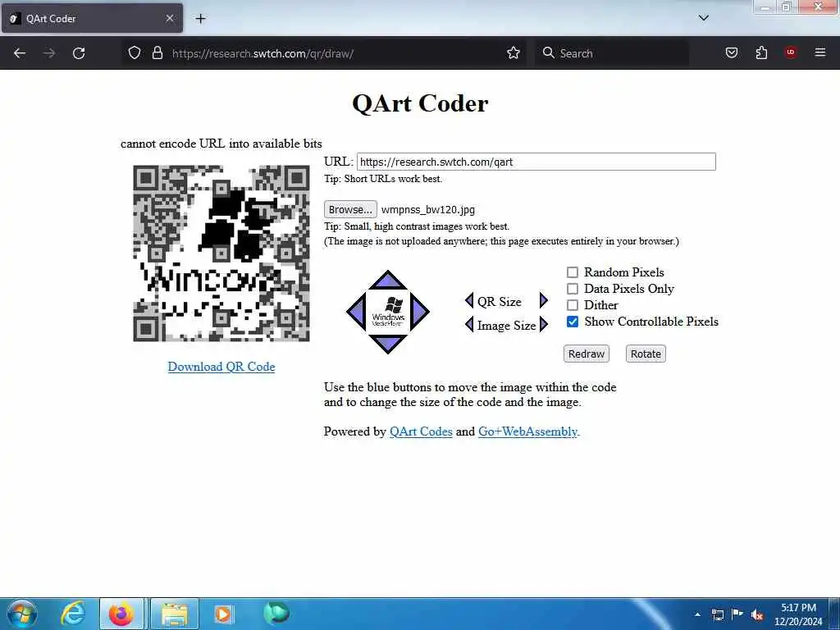
Task: Open the taskbar clock and date
Action: 798,614
